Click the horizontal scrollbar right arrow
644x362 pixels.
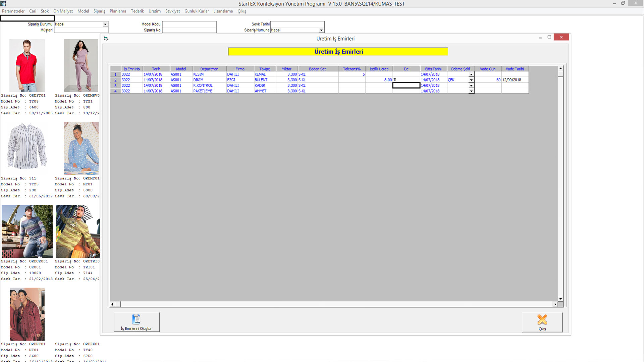[x=555, y=304]
